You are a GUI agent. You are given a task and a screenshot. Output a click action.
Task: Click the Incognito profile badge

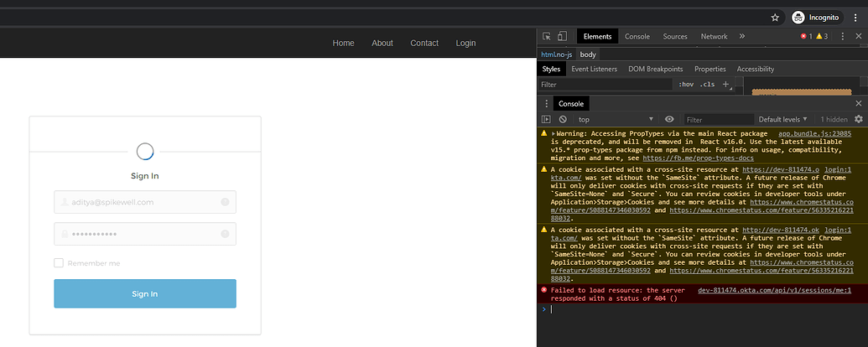click(x=816, y=18)
